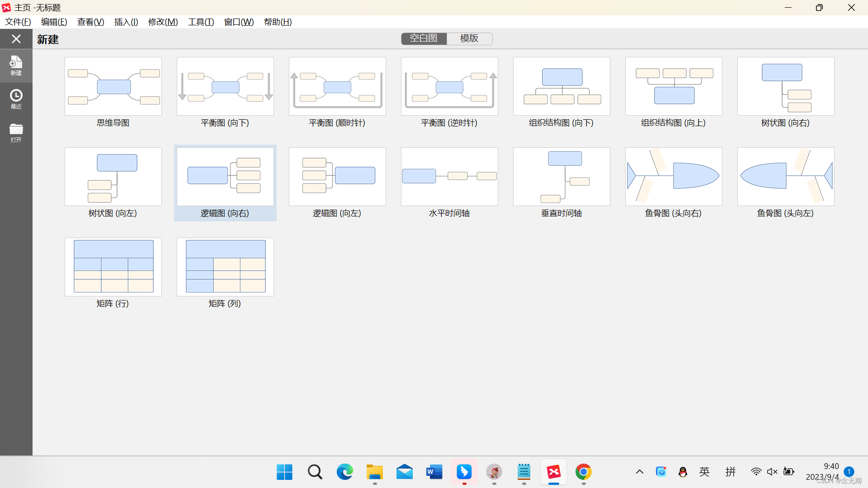
Task: Open XMind icon in the taskbar
Action: tap(554, 472)
